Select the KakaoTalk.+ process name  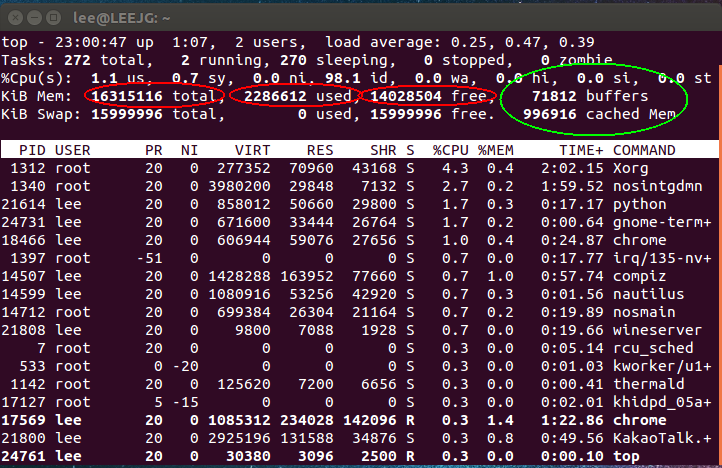click(x=662, y=438)
